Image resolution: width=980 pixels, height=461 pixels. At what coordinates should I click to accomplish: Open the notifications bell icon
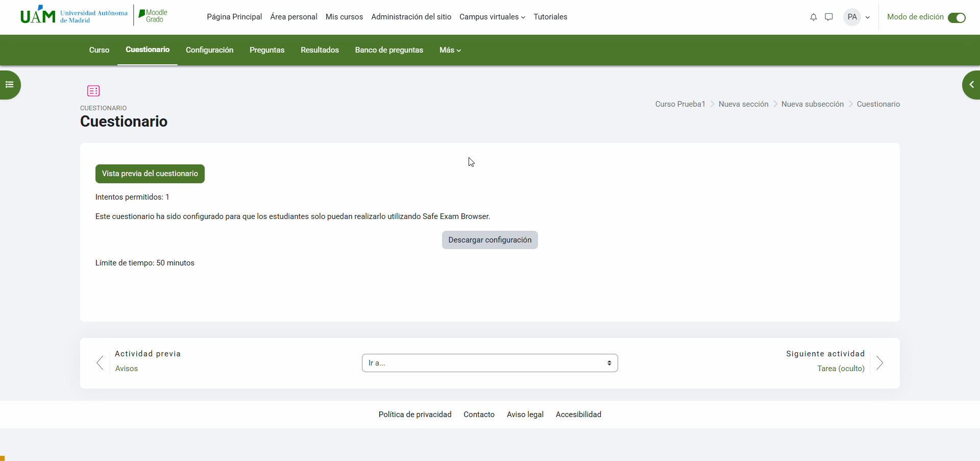click(x=813, y=17)
